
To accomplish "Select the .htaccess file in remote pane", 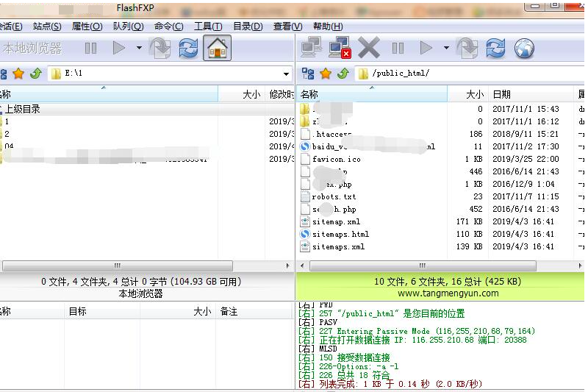I will (331, 134).
